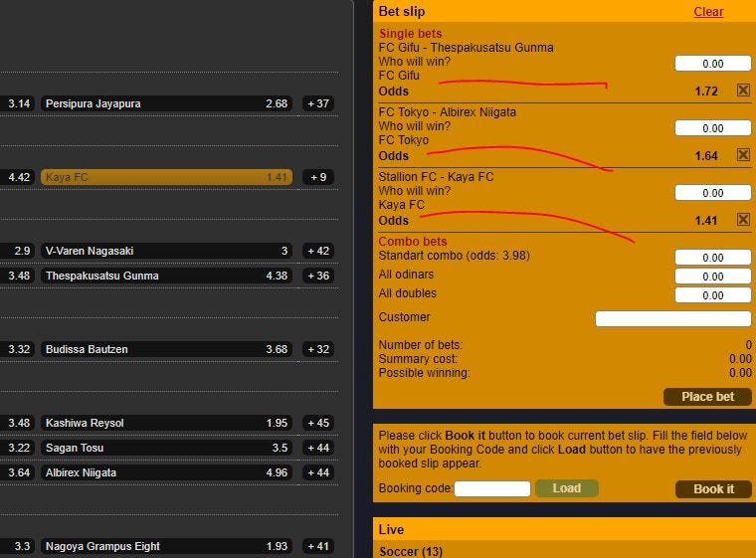Select draw odds 3.64 in Albirex Niigata row
Screen dimensions: 756x558
click(17, 472)
